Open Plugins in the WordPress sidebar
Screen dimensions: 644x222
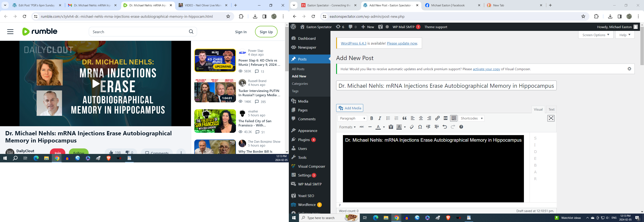pyautogui.click(x=304, y=140)
